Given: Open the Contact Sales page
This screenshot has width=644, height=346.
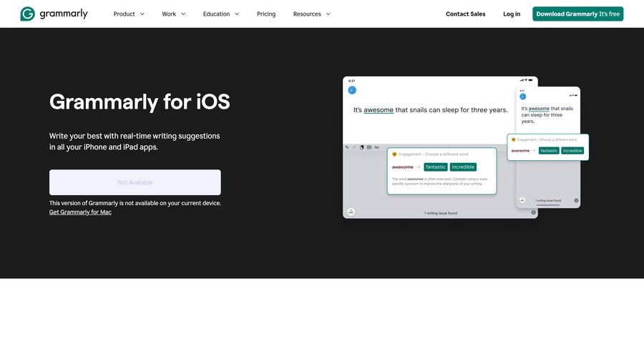Looking at the screenshot, I should [465, 14].
